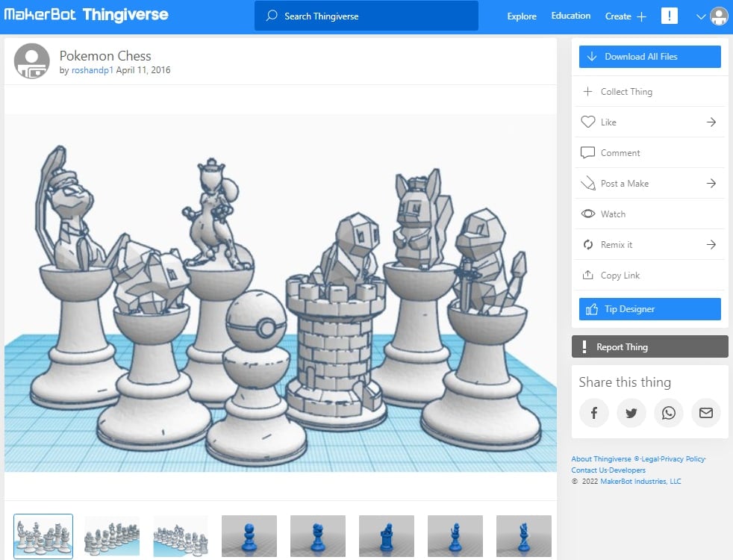Share this thing on WhatsApp
The height and width of the screenshot is (560, 733).
669,413
